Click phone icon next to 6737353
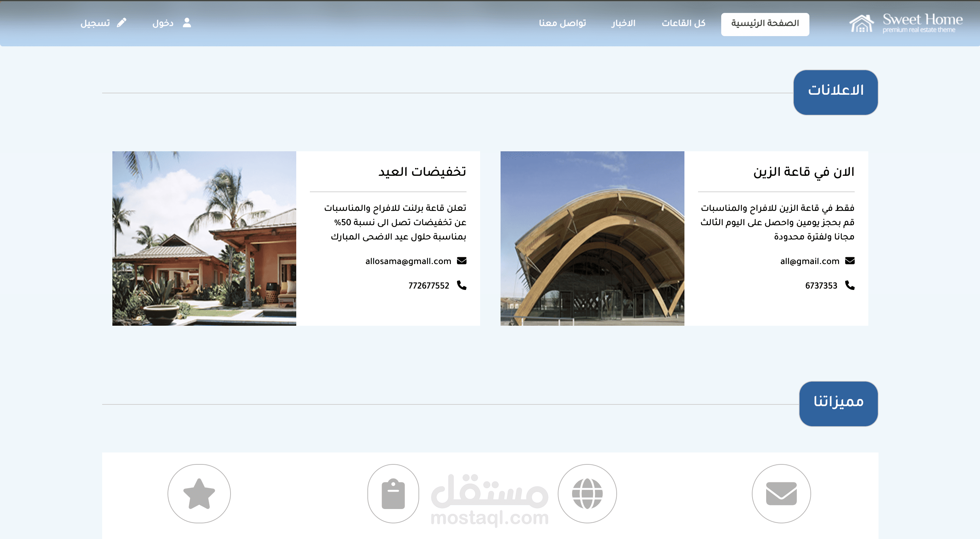Screen dimensions: 980x539 [x=850, y=285]
